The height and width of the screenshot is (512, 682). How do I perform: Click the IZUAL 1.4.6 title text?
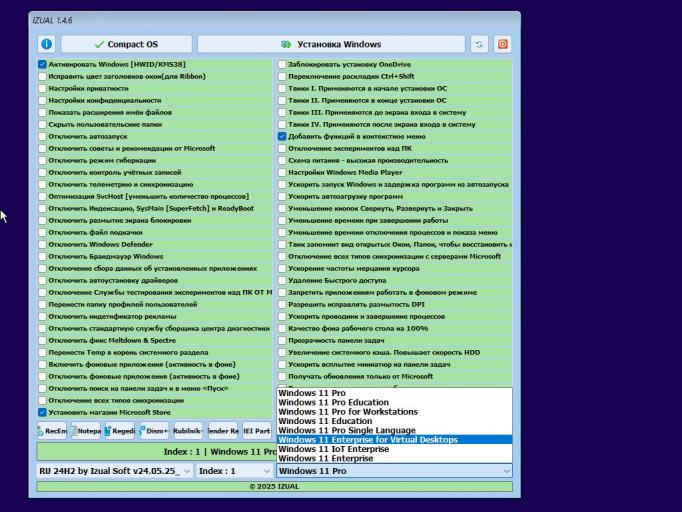(x=52, y=20)
